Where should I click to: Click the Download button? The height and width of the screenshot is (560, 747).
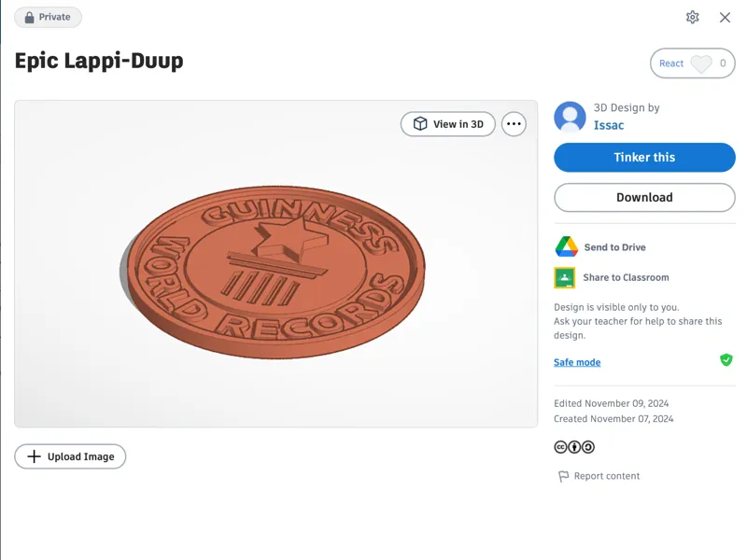click(644, 198)
